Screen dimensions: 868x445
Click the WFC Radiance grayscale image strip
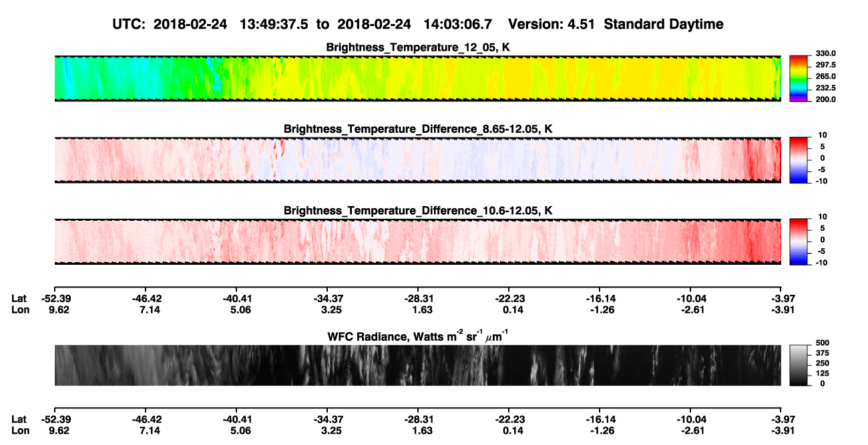417,365
